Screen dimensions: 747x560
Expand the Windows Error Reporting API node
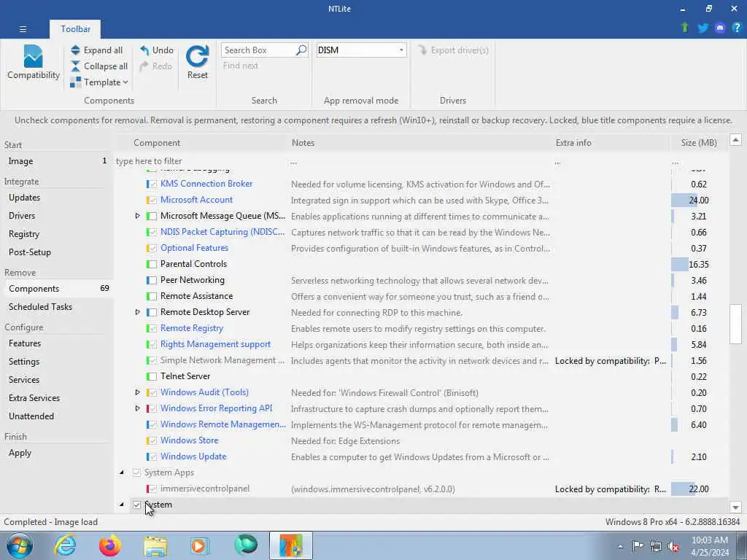[137, 408]
